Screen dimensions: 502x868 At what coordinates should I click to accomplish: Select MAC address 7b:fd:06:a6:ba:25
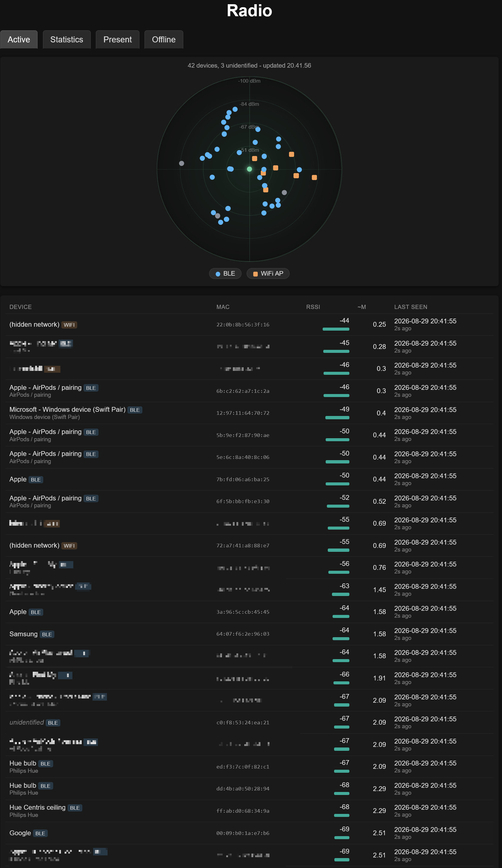coord(243,479)
